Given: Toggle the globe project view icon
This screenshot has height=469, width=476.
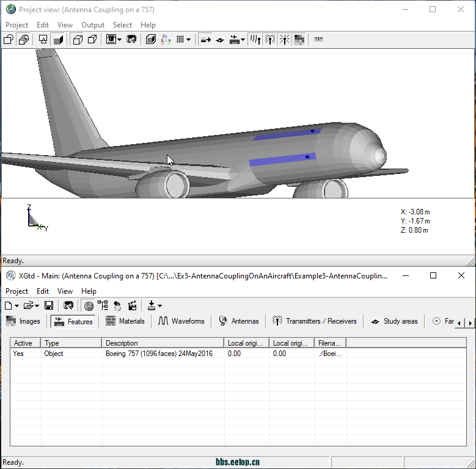Looking at the screenshot, I should click(x=89, y=306).
